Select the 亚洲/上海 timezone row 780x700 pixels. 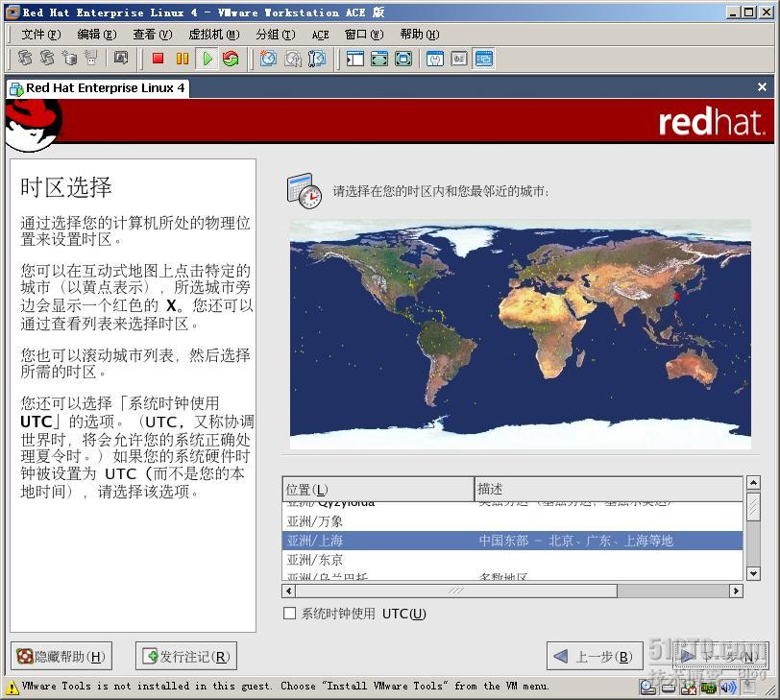click(512, 541)
